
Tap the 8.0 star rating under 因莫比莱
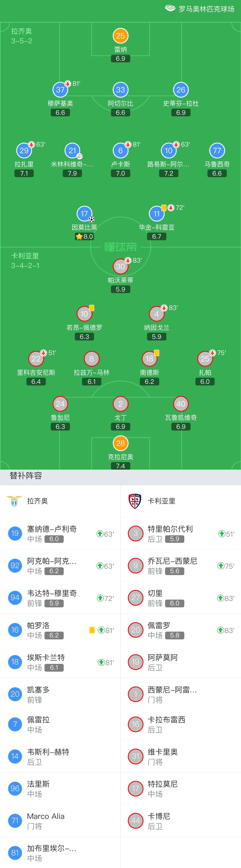(84, 237)
